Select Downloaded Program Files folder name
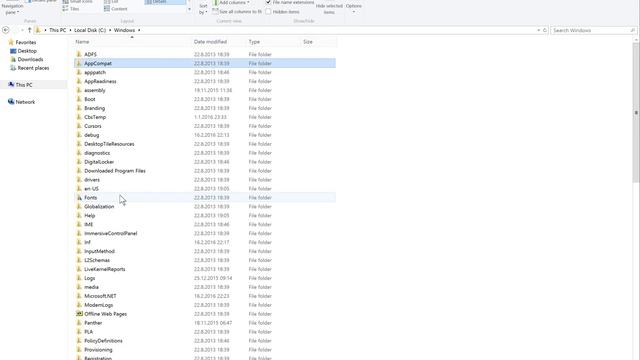Image resolution: width=640 pixels, height=360 pixels. click(x=115, y=171)
